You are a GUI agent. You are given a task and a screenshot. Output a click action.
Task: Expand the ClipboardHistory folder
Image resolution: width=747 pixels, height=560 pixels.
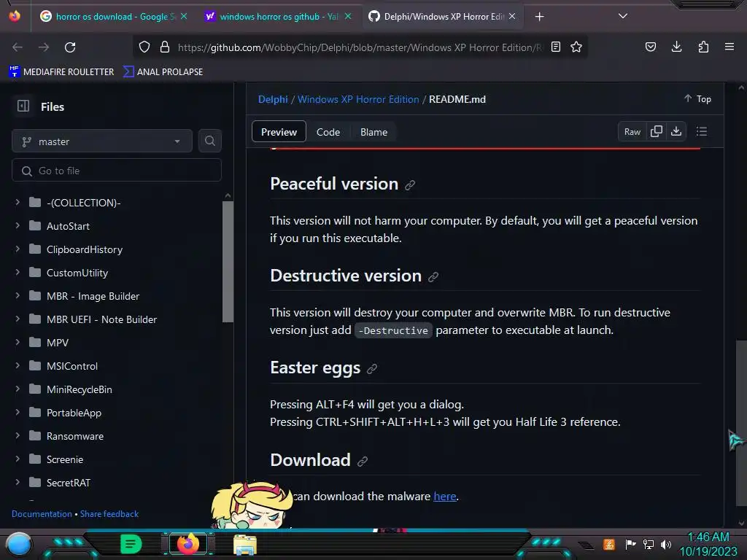[x=18, y=249]
